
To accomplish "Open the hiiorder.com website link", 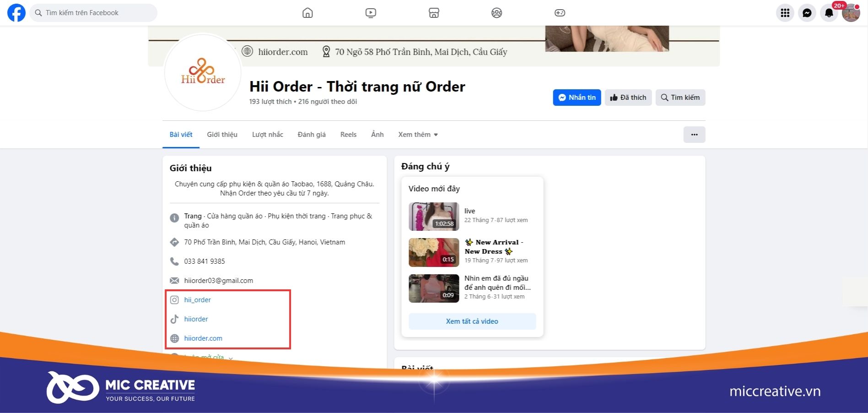I will click(x=203, y=338).
